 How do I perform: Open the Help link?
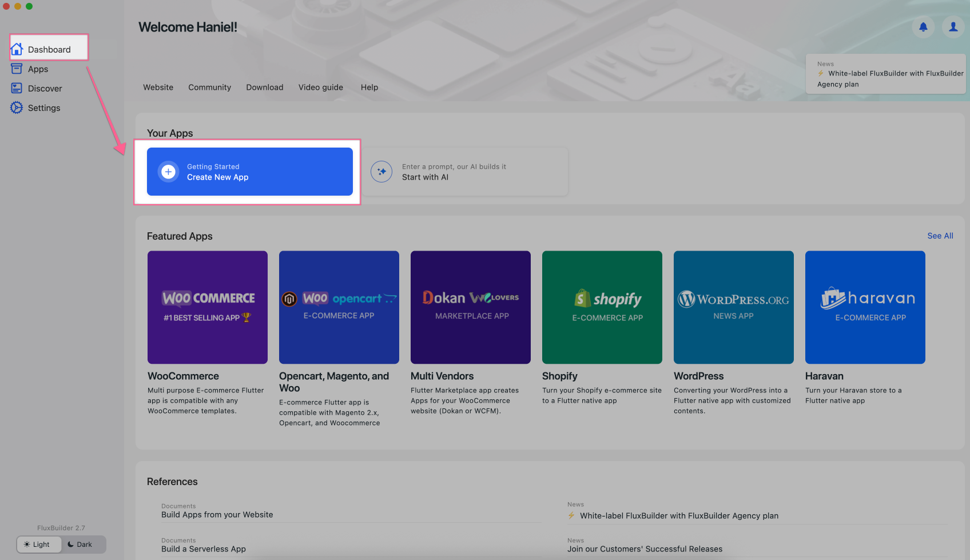click(369, 88)
